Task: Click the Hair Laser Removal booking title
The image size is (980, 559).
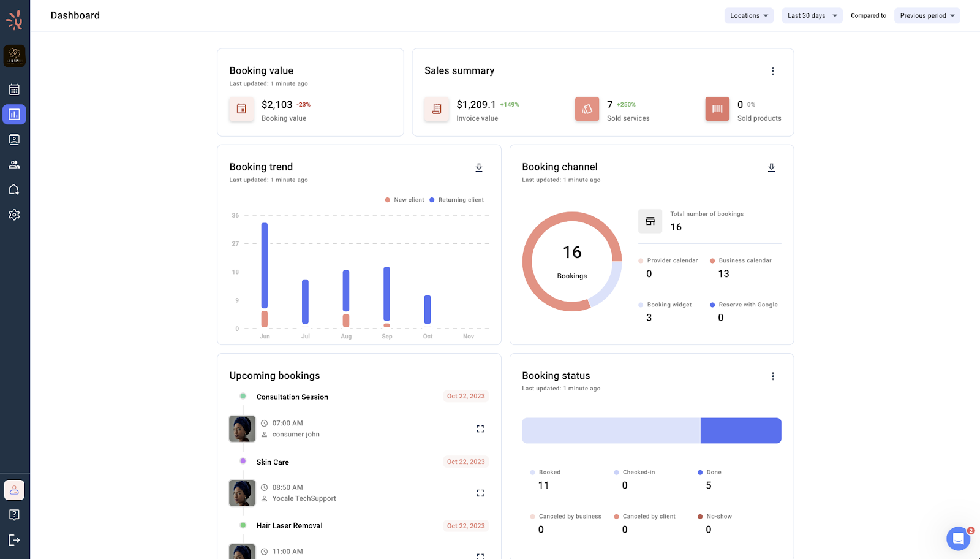Action: (x=289, y=526)
